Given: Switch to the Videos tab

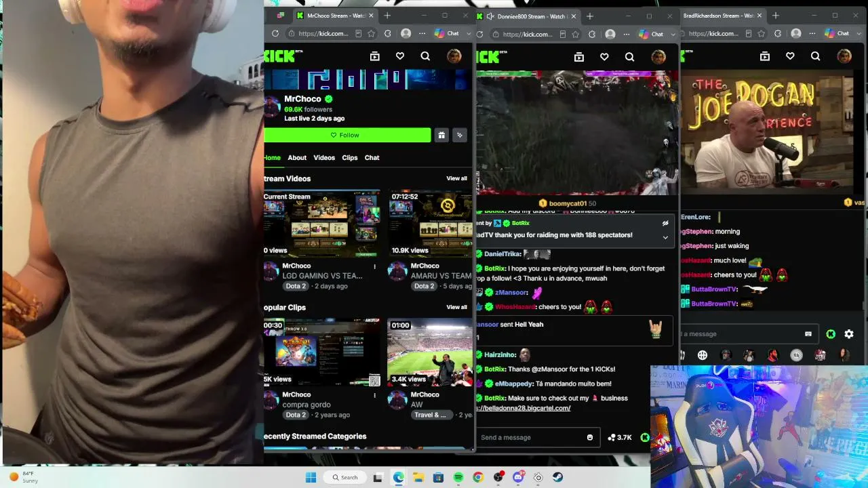Looking at the screenshot, I should tap(324, 158).
